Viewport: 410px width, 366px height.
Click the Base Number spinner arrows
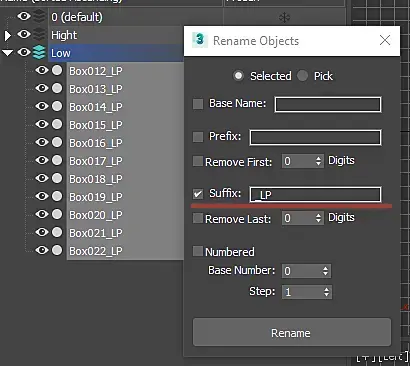[x=326, y=271]
